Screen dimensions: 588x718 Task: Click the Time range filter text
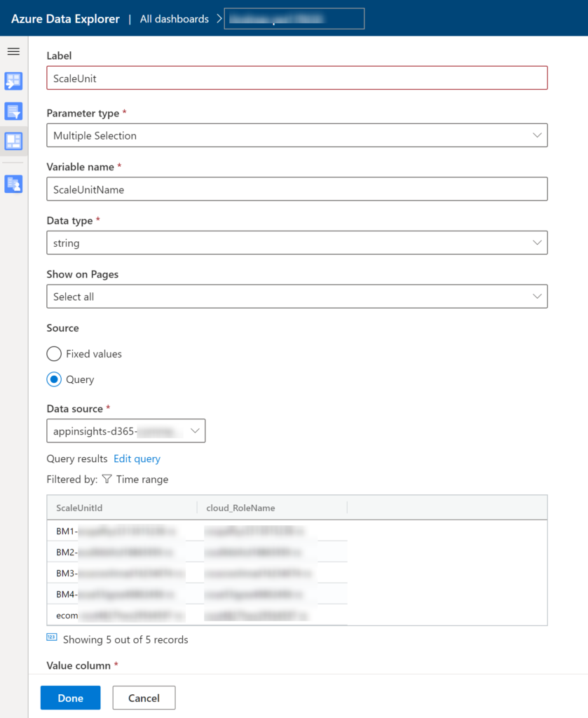click(x=142, y=480)
